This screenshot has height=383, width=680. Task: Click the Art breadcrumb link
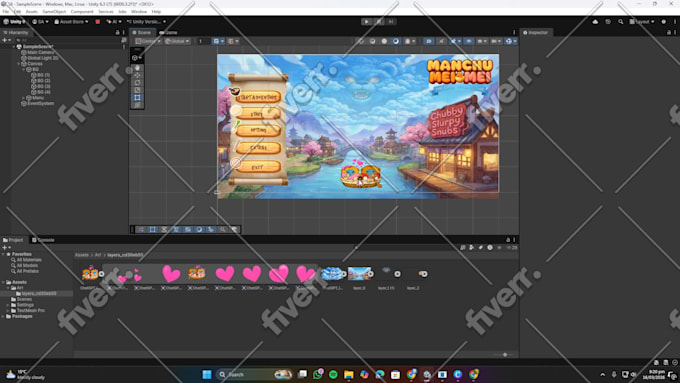98,255
